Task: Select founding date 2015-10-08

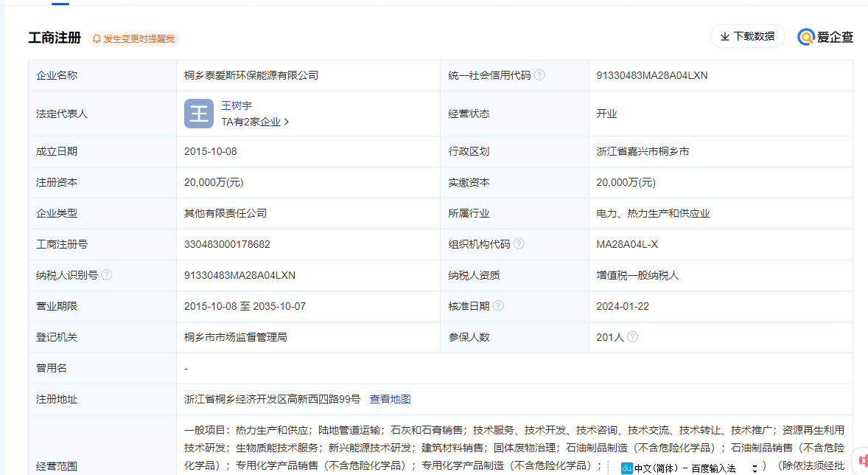Action: pyautogui.click(x=210, y=151)
